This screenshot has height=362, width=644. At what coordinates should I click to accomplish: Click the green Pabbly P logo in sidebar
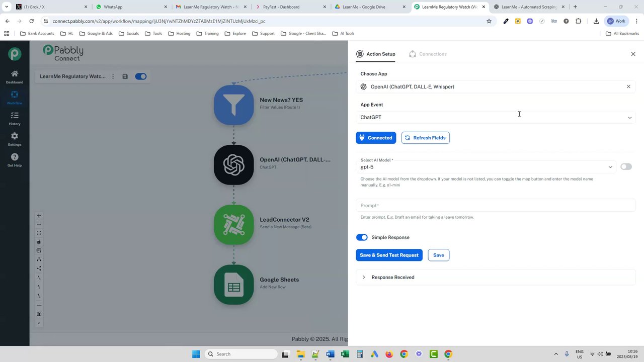tap(15, 54)
